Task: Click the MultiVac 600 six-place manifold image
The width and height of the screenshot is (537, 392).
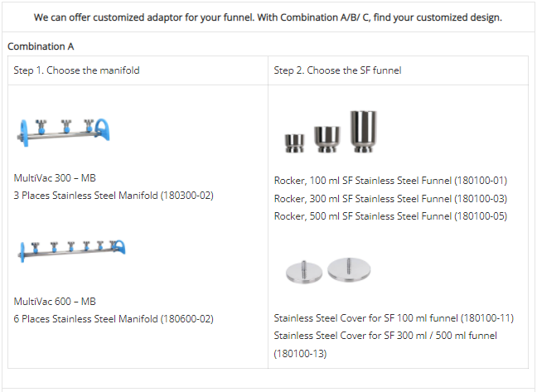Action: coord(71,251)
